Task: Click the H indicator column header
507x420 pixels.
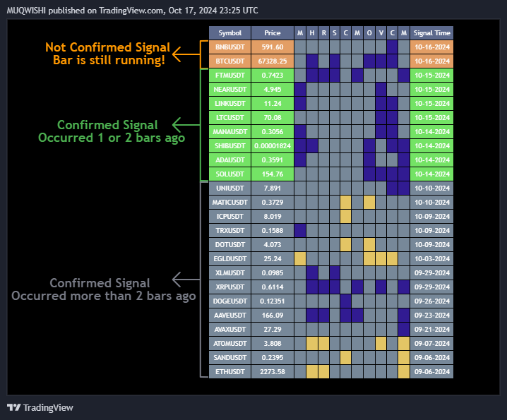Action: click(312, 32)
